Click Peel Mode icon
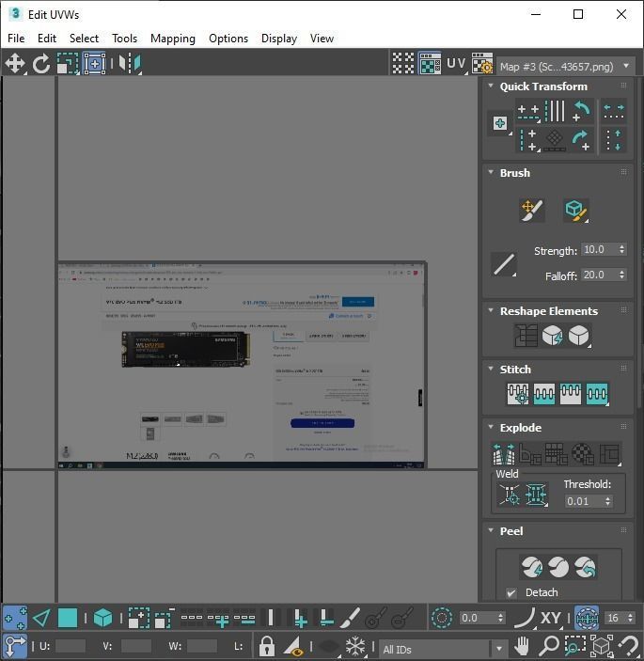 click(x=558, y=567)
